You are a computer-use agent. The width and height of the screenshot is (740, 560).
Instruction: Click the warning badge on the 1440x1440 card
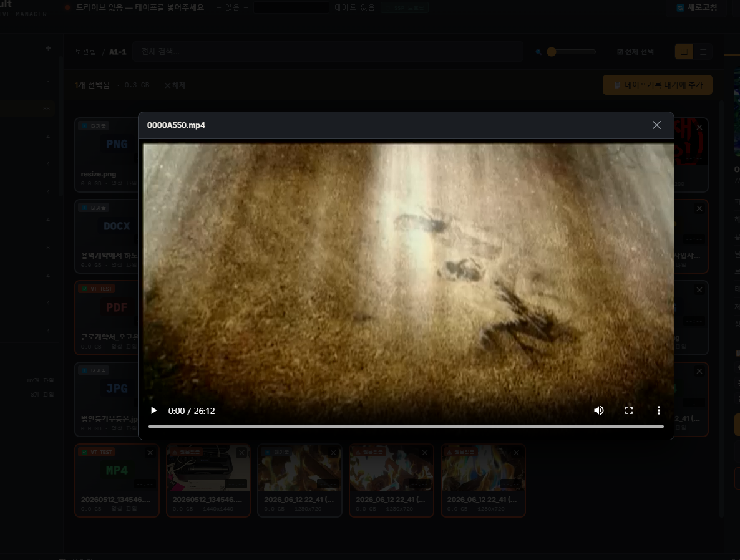pos(186,452)
